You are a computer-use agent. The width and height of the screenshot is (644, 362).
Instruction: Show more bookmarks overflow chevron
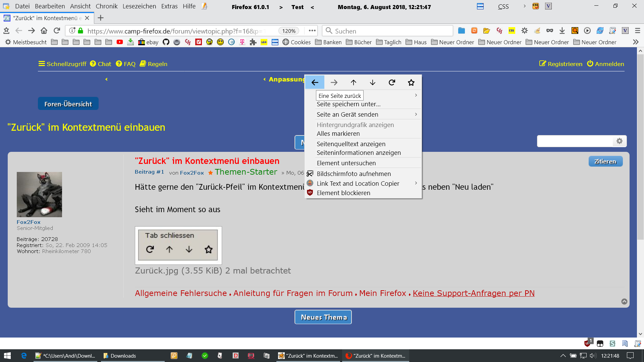635,42
